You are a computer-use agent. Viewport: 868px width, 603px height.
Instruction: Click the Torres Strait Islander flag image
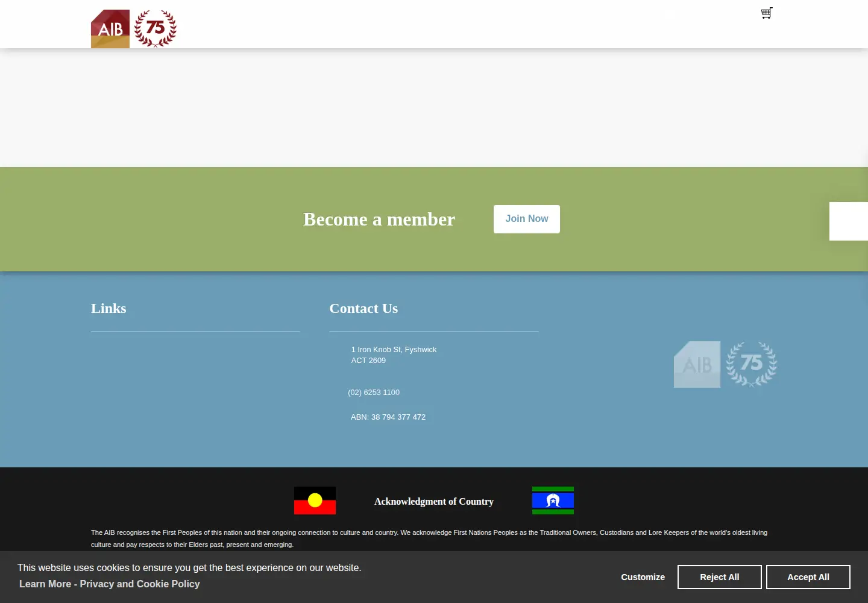point(553,500)
